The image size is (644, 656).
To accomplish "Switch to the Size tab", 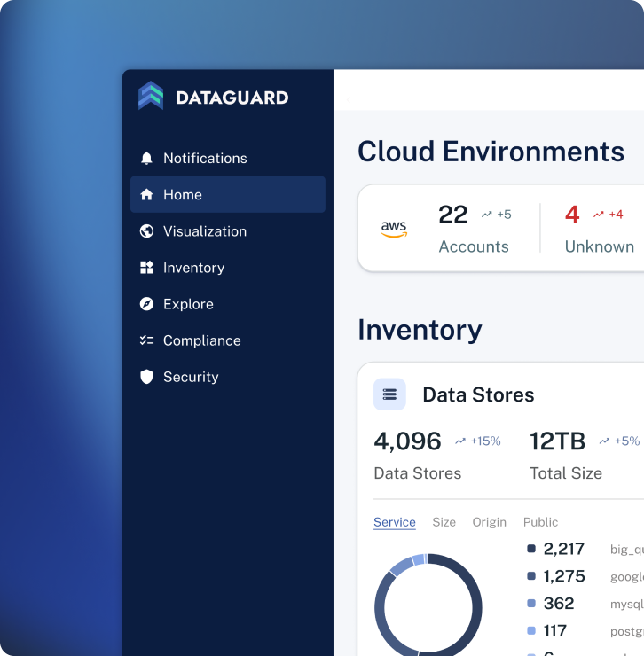I will click(444, 522).
